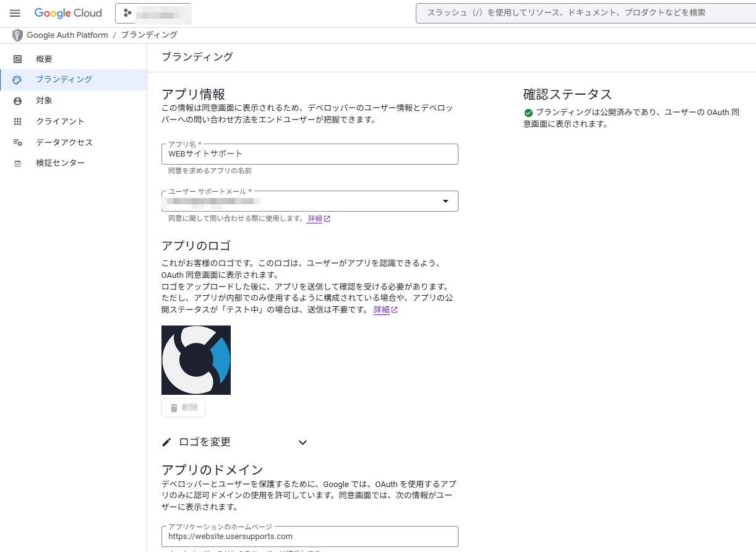Click the ブランディング palette icon
This screenshot has width=756, height=552.
coord(17,80)
